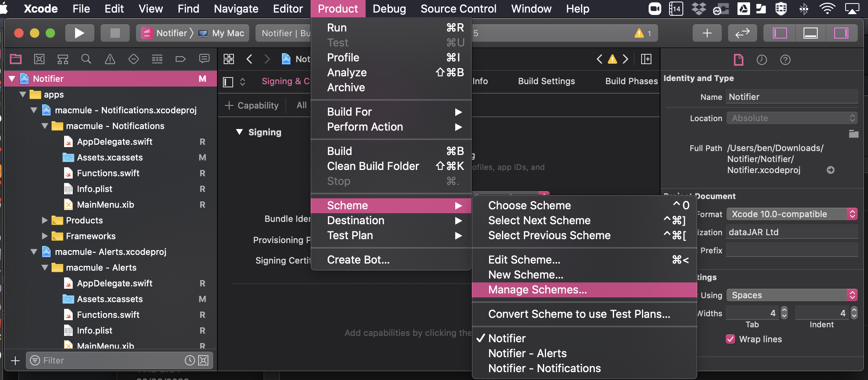The height and width of the screenshot is (380, 868).
Task: Open the indent Using Spaces dropdown
Action: pos(792,295)
